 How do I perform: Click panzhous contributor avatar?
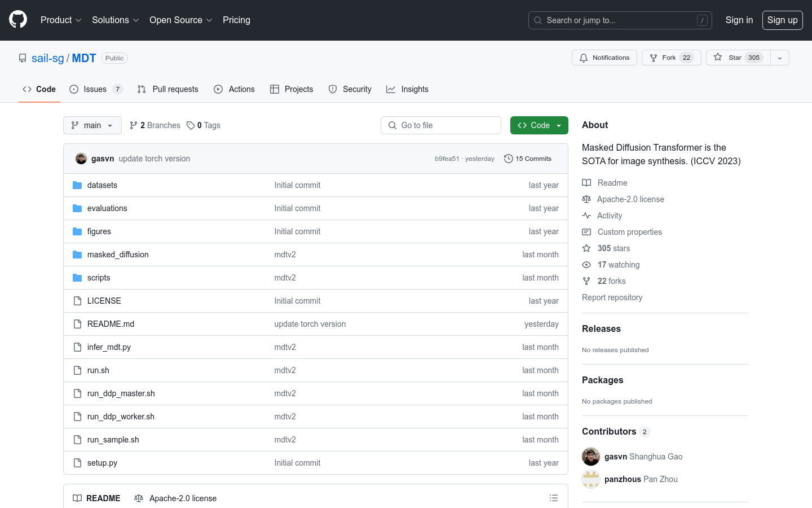point(590,479)
